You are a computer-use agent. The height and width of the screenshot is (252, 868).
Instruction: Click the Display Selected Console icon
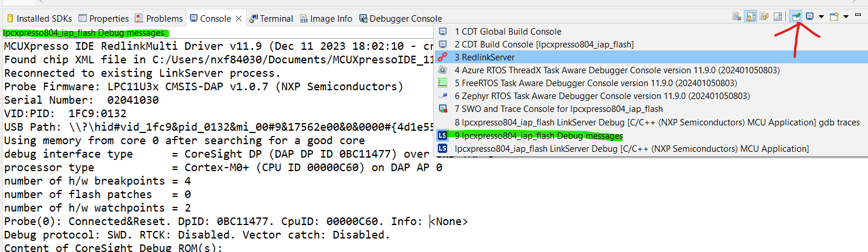pos(810,17)
